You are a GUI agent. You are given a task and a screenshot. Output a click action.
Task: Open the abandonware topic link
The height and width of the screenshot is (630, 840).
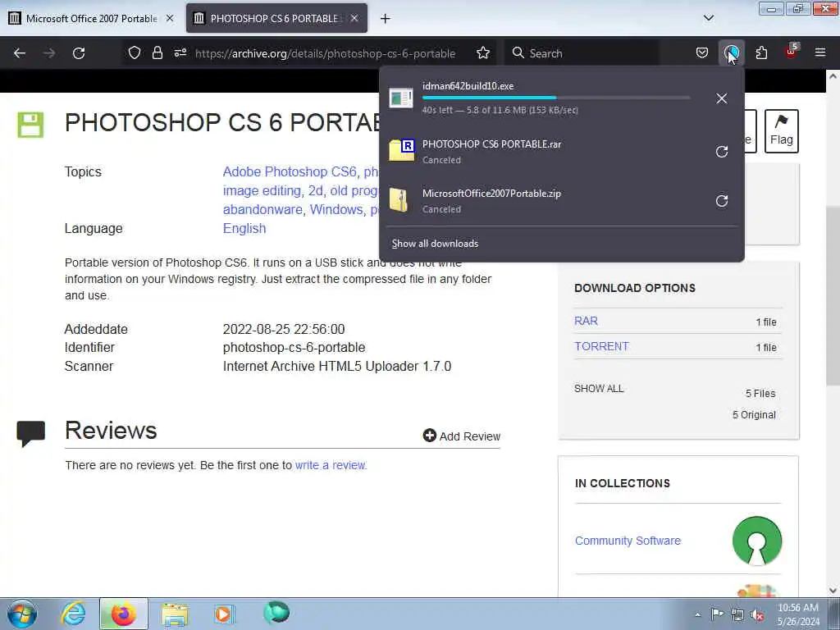pyautogui.click(x=262, y=209)
